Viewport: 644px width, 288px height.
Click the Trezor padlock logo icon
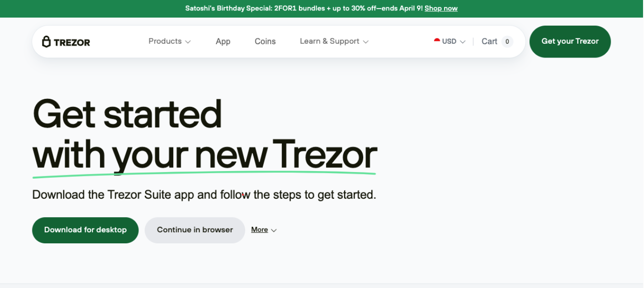click(46, 42)
